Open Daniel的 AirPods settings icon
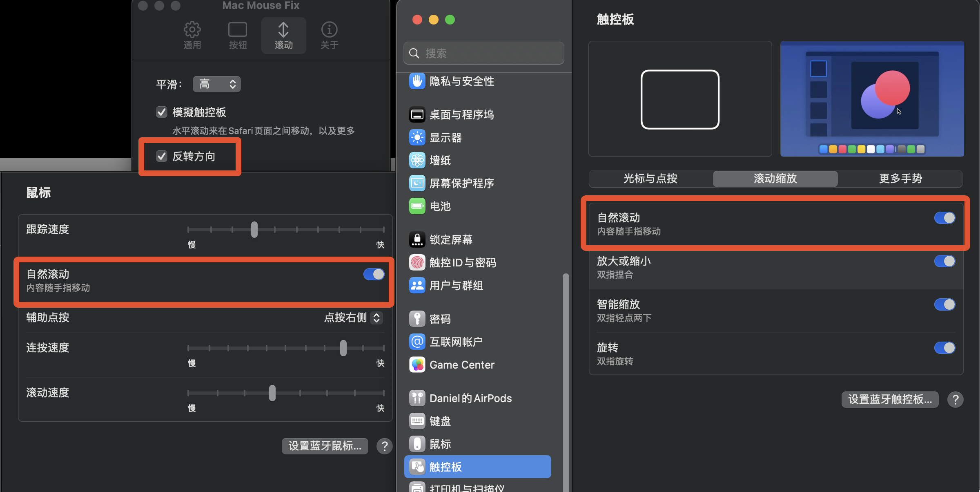Screen dimensions: 980x492 [417, 398]
